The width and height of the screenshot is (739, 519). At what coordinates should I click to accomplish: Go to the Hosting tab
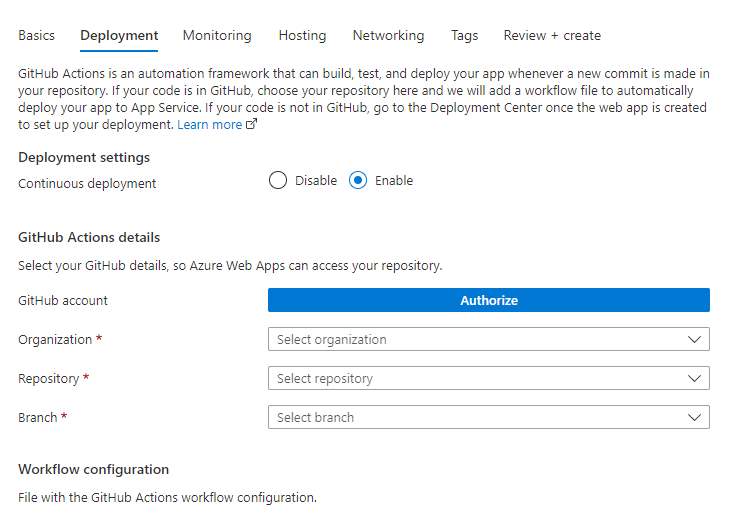click(x=302, y=35)
